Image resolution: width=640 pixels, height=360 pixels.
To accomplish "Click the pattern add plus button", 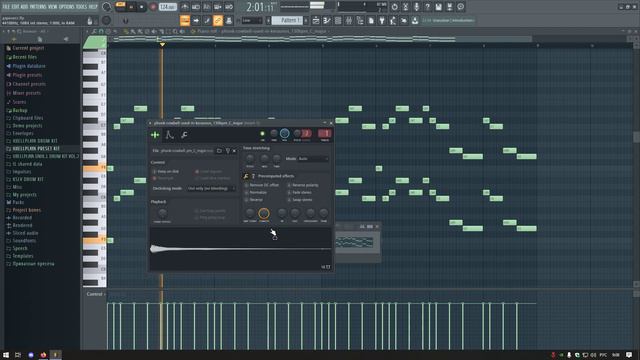I will 306,20.
